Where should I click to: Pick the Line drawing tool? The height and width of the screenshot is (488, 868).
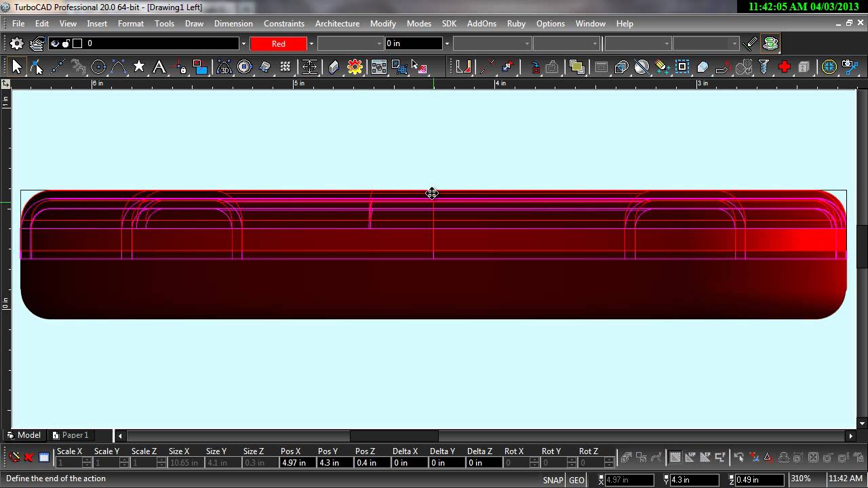pyautogui.click(x=57, y=66)
